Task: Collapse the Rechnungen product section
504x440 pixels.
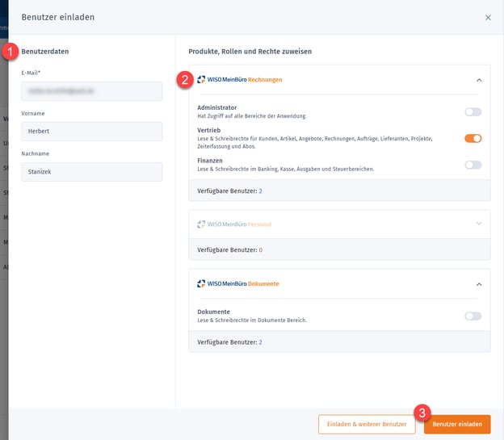Action: tap(479, 80)
